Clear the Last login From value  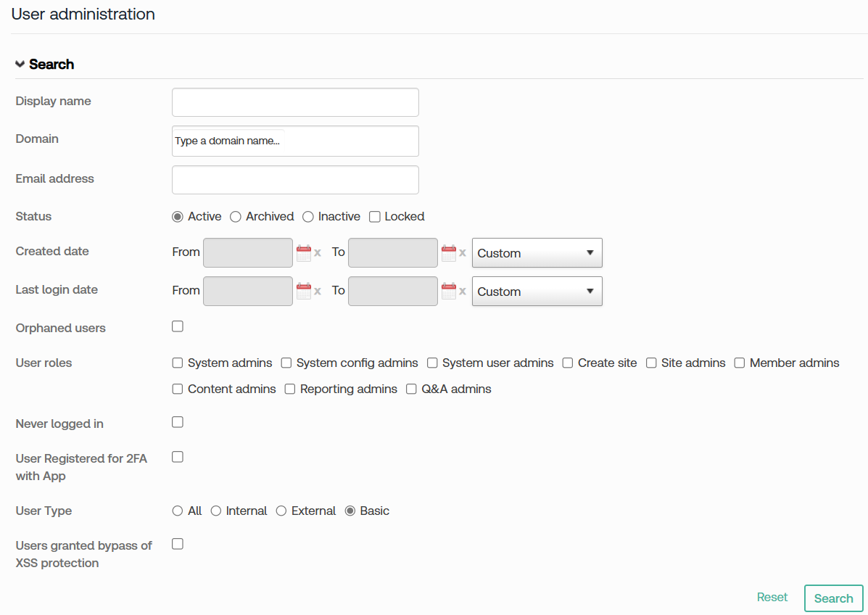(x=318, y=292)
